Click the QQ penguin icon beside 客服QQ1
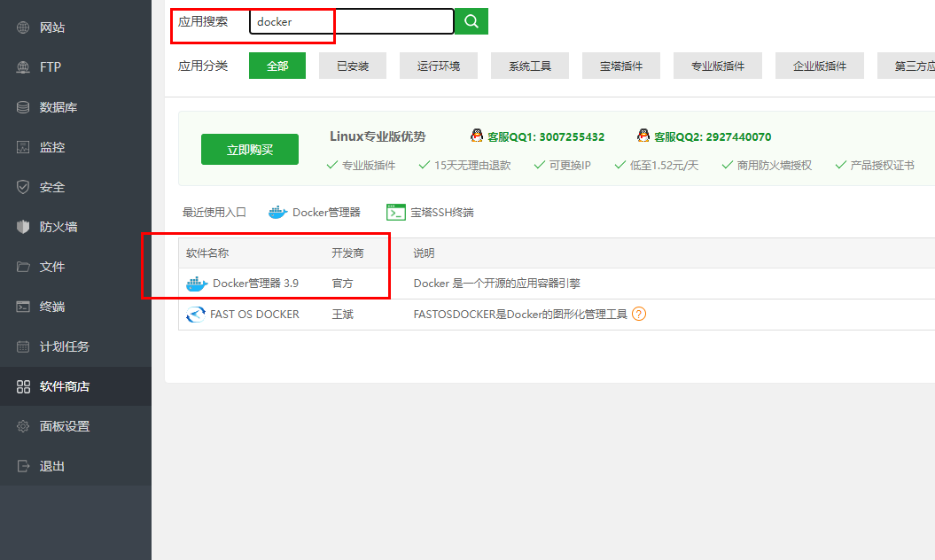935x560 pixels. click(x=477, y=136)
